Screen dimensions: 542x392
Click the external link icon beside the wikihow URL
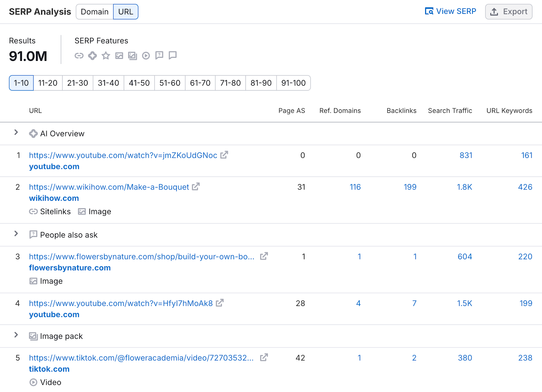pyautogui.click(x=195, y=187)
